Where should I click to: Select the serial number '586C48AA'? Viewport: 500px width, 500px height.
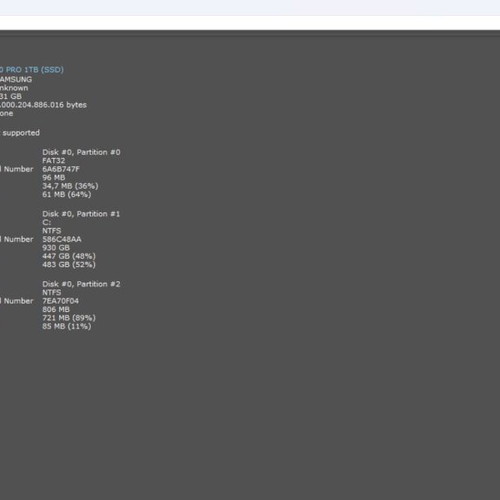pos(62,239)
